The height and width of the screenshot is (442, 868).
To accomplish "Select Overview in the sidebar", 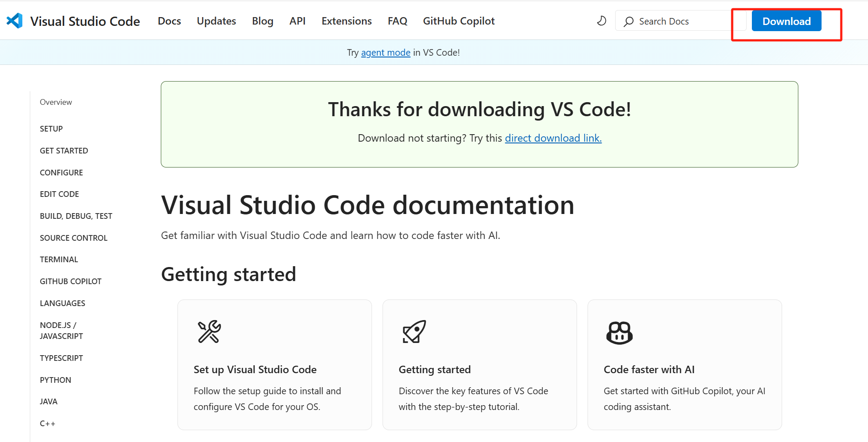I will (x=56, y=102).
